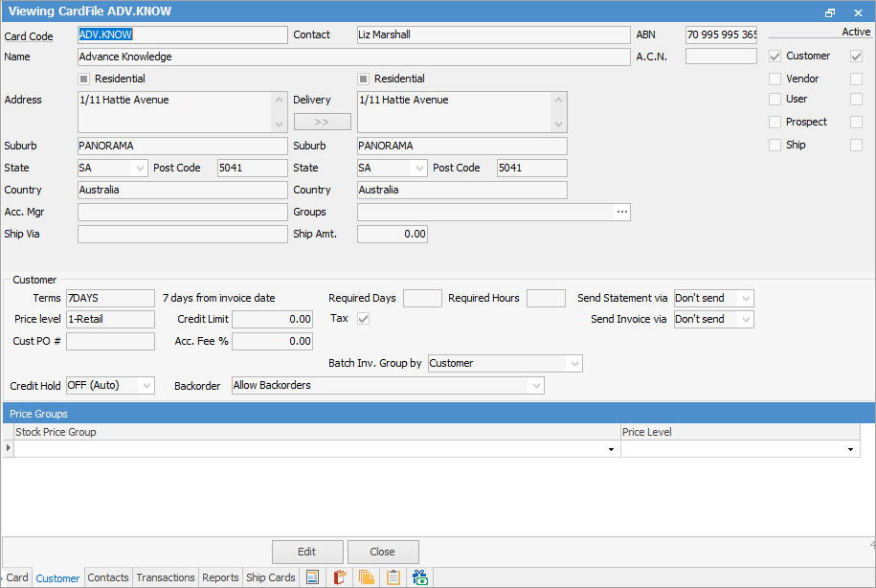876x588 pixels.
Task: Click inside the Cust PO # field
Action: (x=110, y=340)
